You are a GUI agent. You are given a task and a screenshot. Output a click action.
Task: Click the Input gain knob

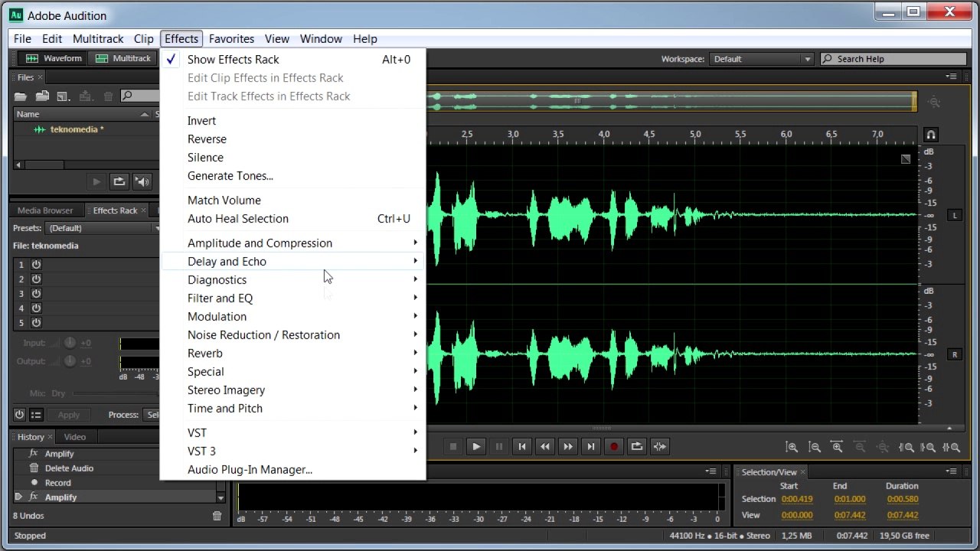pyautogui.click(x=70, y=343)
